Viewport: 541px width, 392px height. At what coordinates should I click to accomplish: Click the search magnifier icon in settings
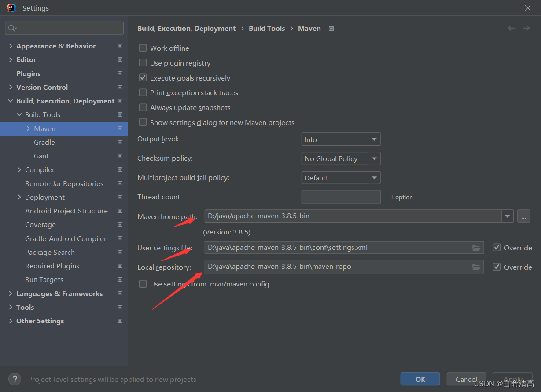coord(12,28)
